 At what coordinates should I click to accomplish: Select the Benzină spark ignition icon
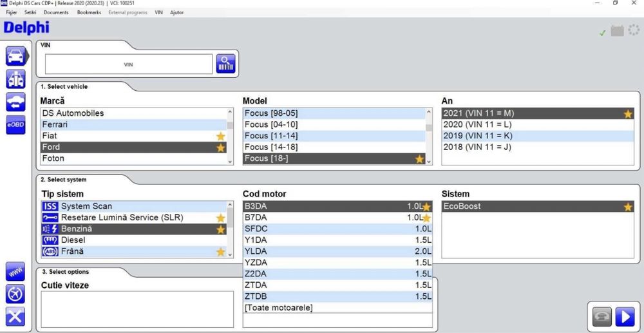[x=50, y=229]
